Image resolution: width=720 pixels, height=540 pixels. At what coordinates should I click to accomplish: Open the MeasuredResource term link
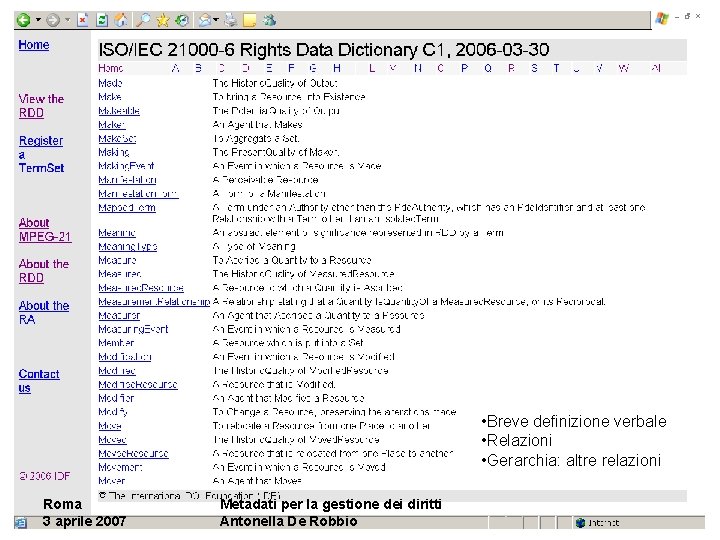tap(141, 288)
